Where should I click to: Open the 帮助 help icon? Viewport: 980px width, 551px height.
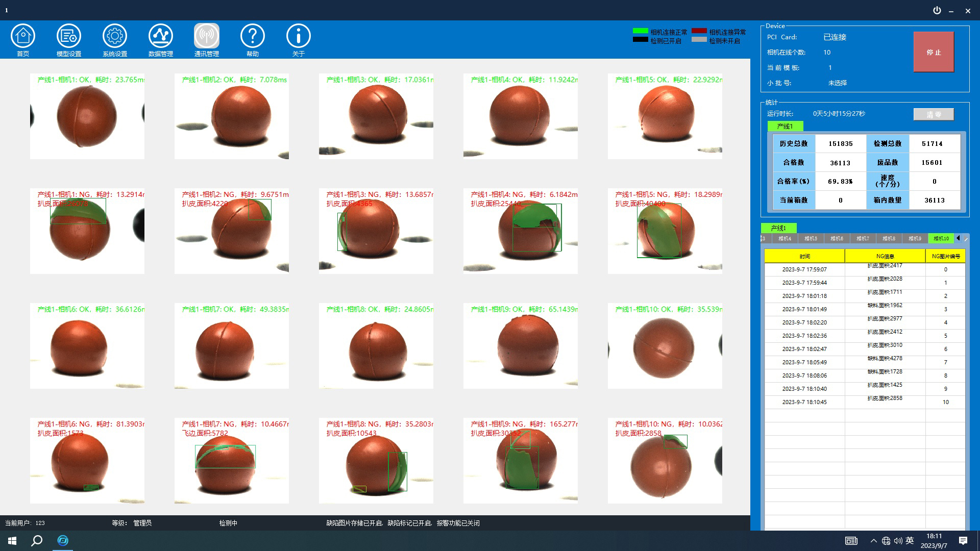[253, 37]
